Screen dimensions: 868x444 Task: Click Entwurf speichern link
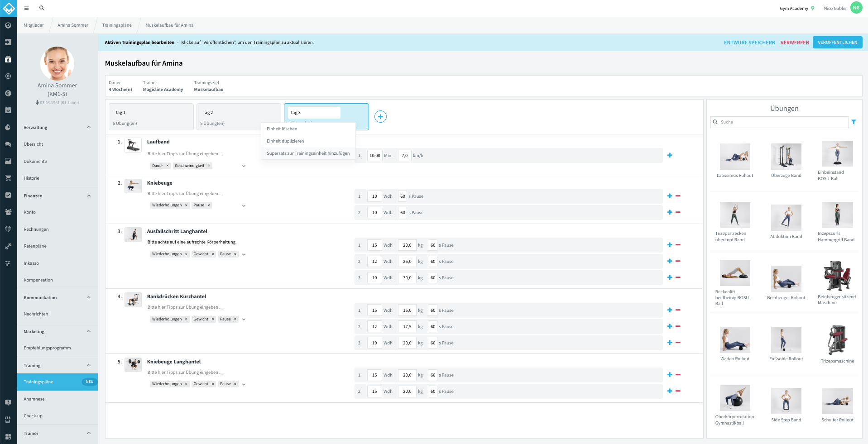749,43
